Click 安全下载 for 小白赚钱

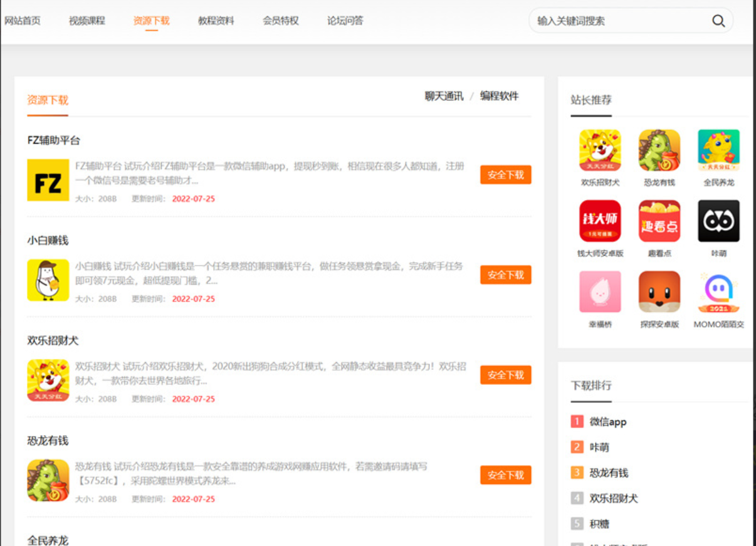(x=506, y=275)
